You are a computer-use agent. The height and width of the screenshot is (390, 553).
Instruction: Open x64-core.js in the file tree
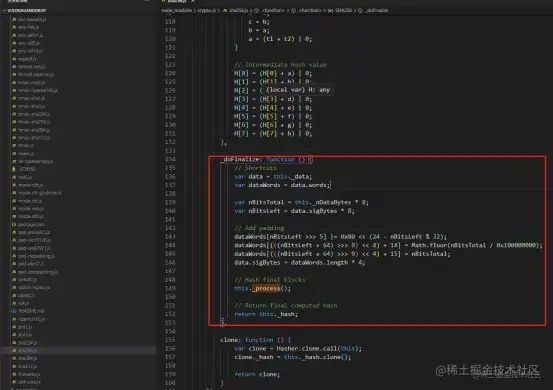click(x=29, y=382)
